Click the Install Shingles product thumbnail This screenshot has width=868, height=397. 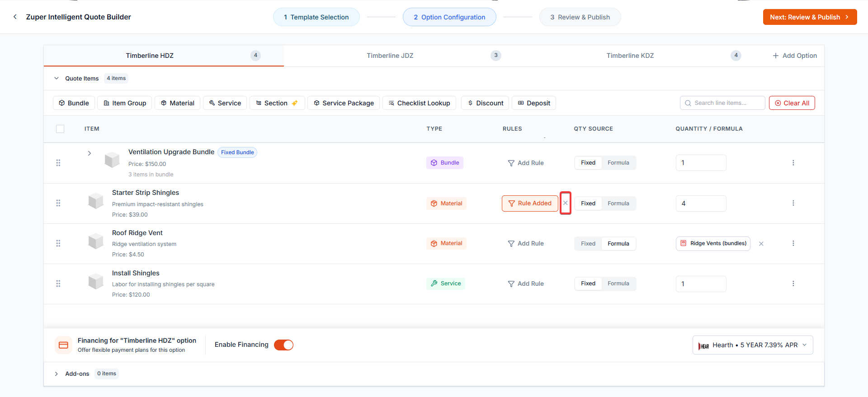96,281
